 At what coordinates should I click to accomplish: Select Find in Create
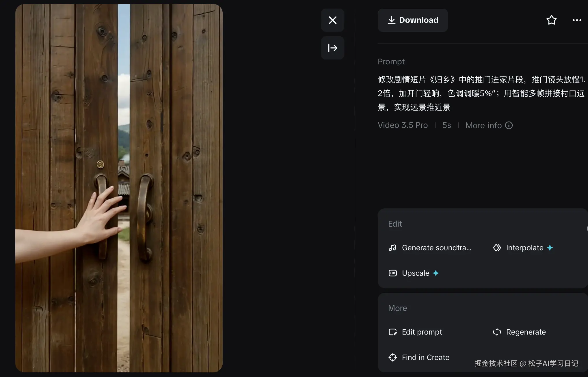coord(419,357)
